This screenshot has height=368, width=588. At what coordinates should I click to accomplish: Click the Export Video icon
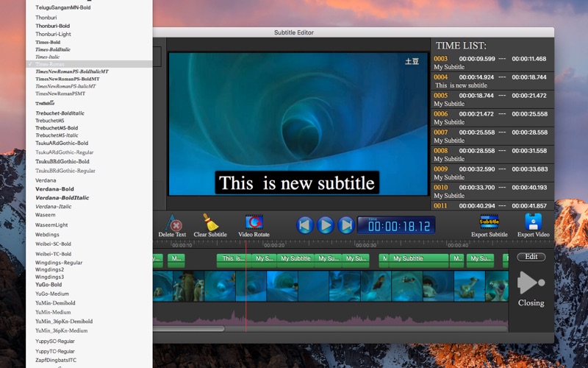[534, 222]
